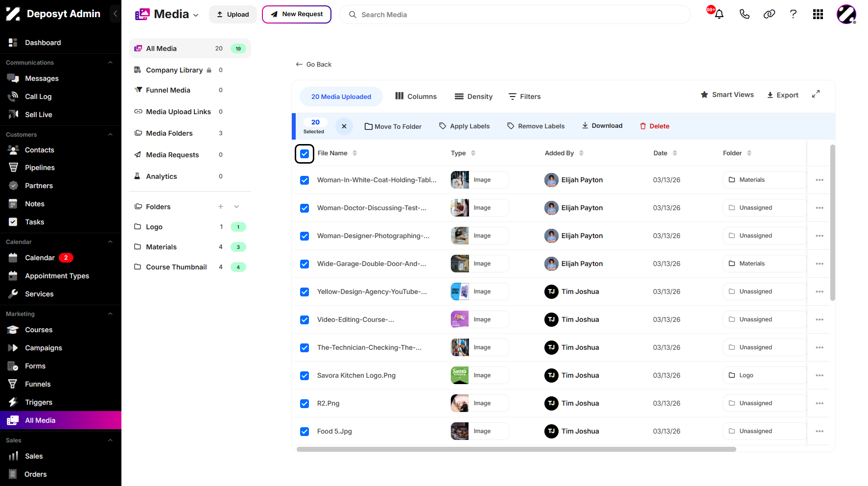
Task: Sort by Date column arrows
Action: pos(675,153)
